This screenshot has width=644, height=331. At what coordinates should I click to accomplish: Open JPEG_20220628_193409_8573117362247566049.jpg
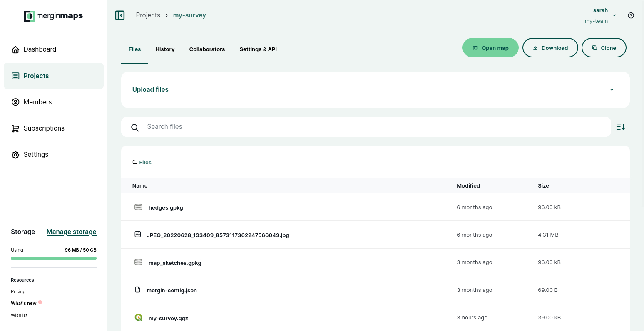pyautogui.click(x=218, y=235)
